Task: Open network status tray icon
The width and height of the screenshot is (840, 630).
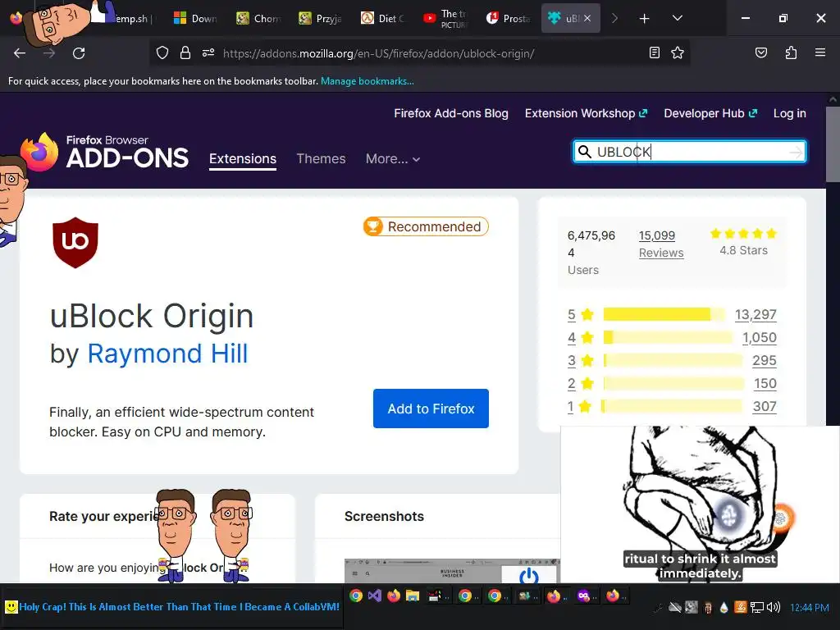Action: pyautogui.click(x=756, y=607)
